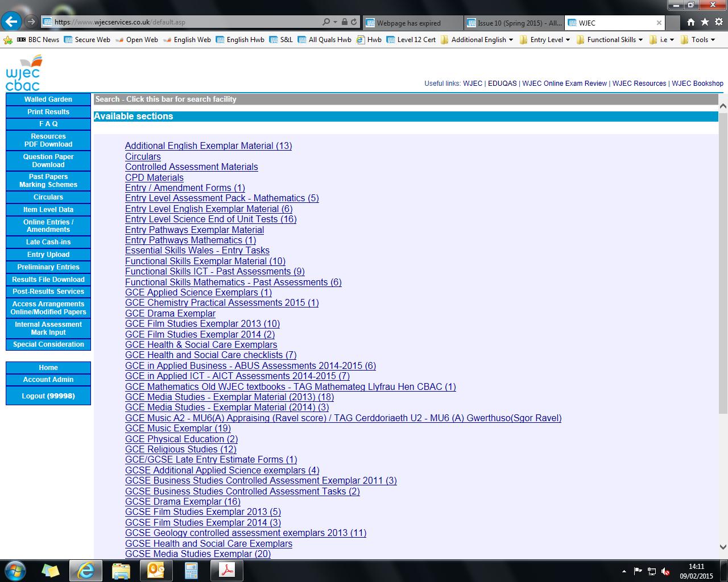Click the vertical scrollbar thumb
Screen dimensions: 728x582
(x=723, y=262)
